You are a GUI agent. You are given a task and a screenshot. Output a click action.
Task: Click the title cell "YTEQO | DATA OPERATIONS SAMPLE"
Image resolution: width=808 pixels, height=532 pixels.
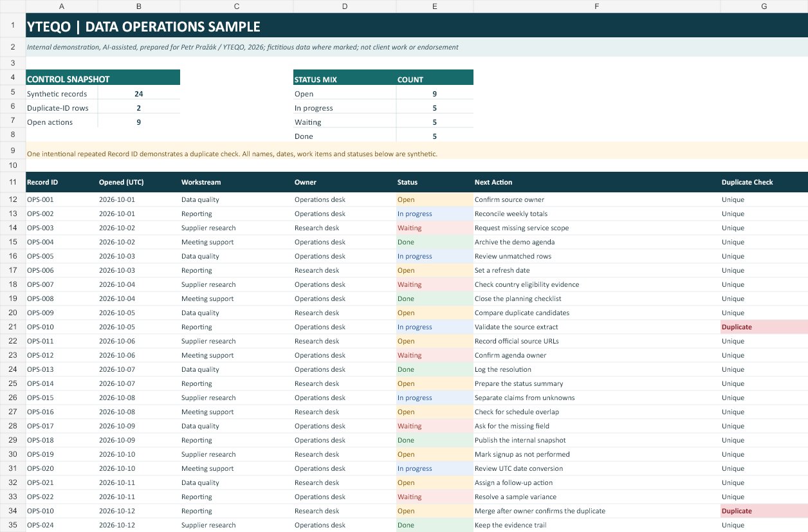click(x=417, y=26)
